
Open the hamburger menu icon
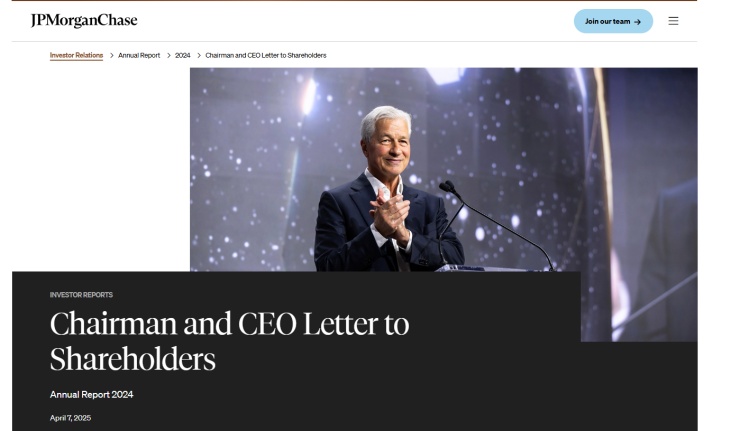tap(673, 21)
